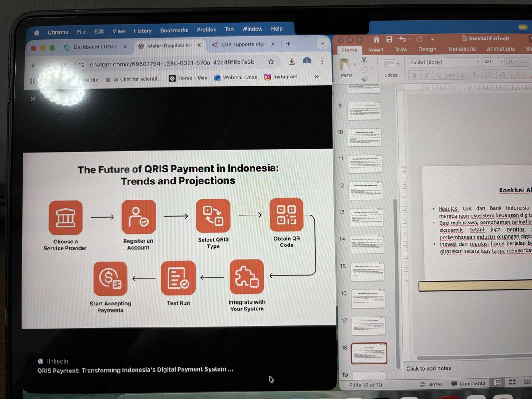
Task: Close the image preview with X
Action: pos(33,98)
